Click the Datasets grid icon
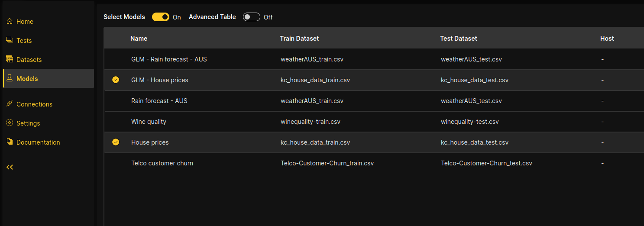 10,59
